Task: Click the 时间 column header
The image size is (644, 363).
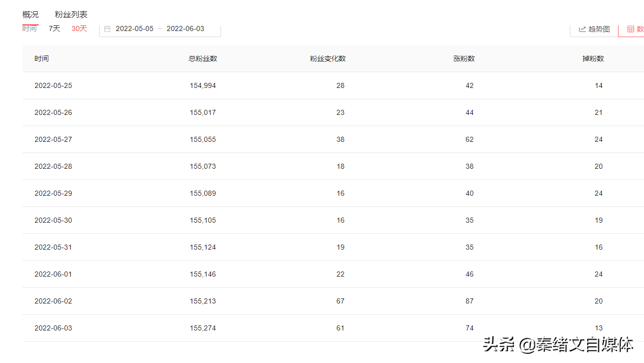Action: tap(42, 58)
